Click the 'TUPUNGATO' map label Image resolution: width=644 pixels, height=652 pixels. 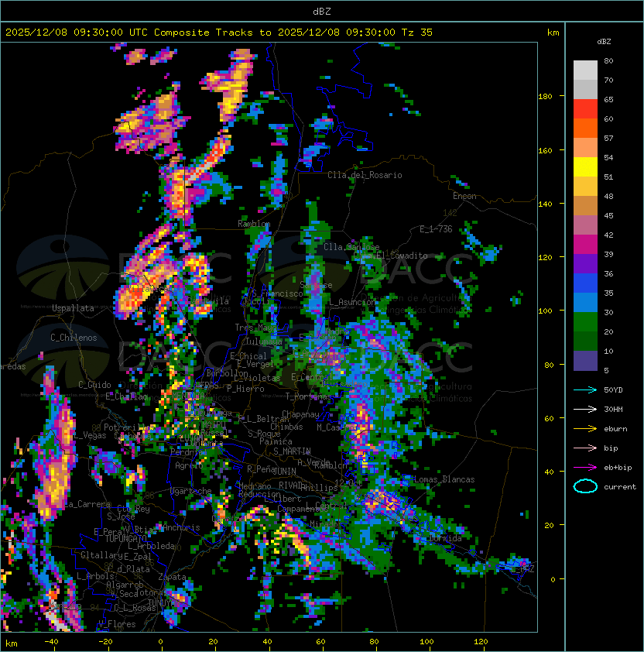(x=125, y=538)
